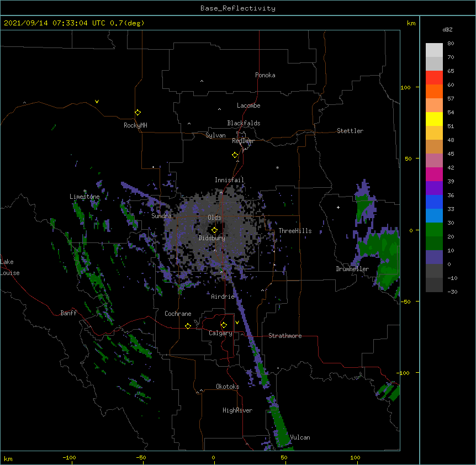Click the white asterisk east of Innisfail
Screen dimensions: 476x465
[277, 167]
